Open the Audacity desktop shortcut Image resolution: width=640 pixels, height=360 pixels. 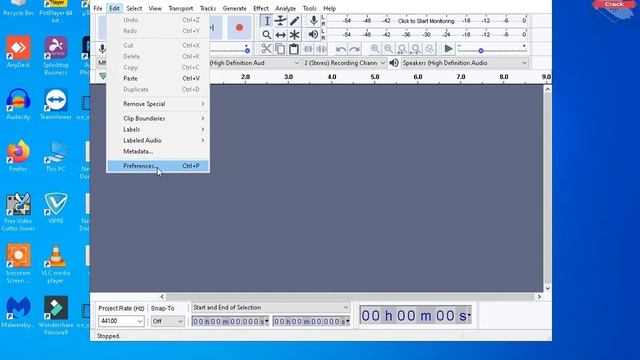click(18, 104)
